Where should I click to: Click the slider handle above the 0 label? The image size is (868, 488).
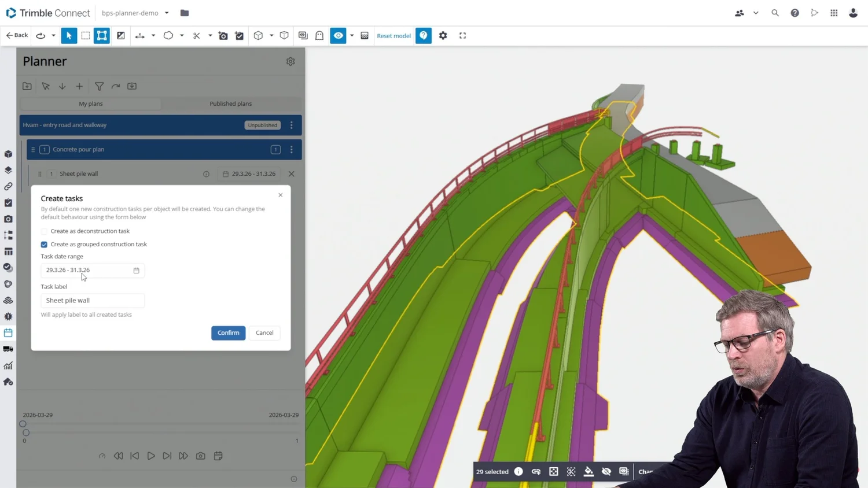(x=26, y=432)
